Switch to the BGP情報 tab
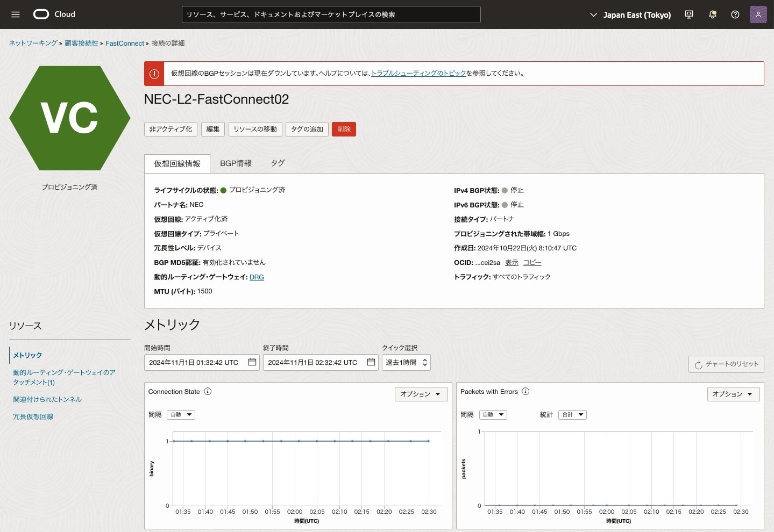The width and height of the screenshot is (774, 532). (x=236, y=163)
